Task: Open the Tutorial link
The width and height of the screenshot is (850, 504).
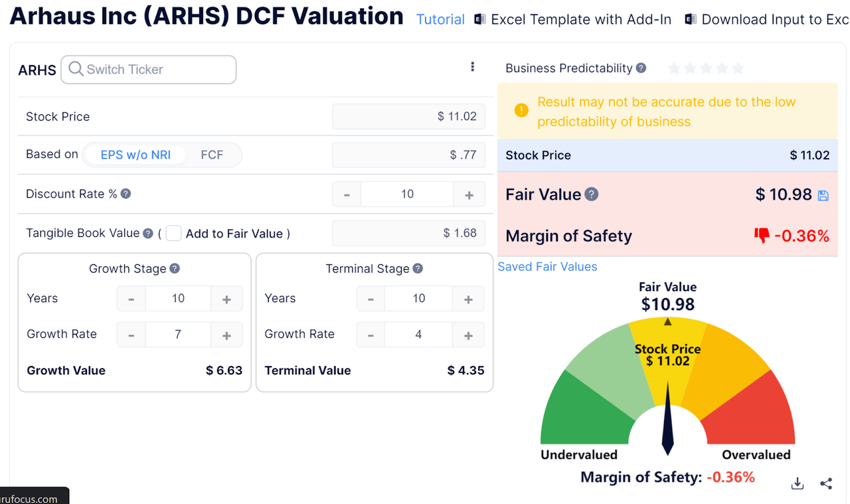Action: tap(440, 19)
